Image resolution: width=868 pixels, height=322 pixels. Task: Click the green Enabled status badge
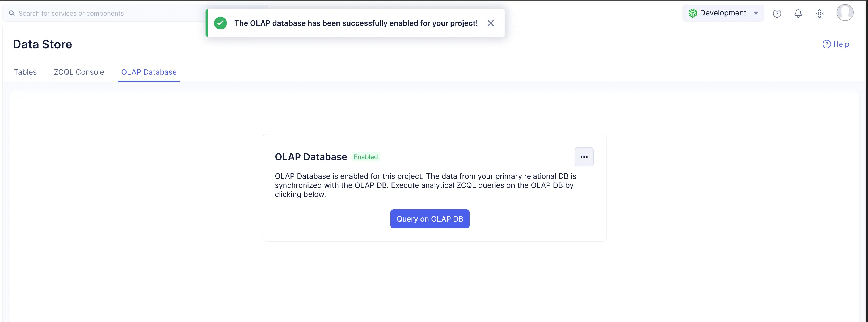click(366, 157)
